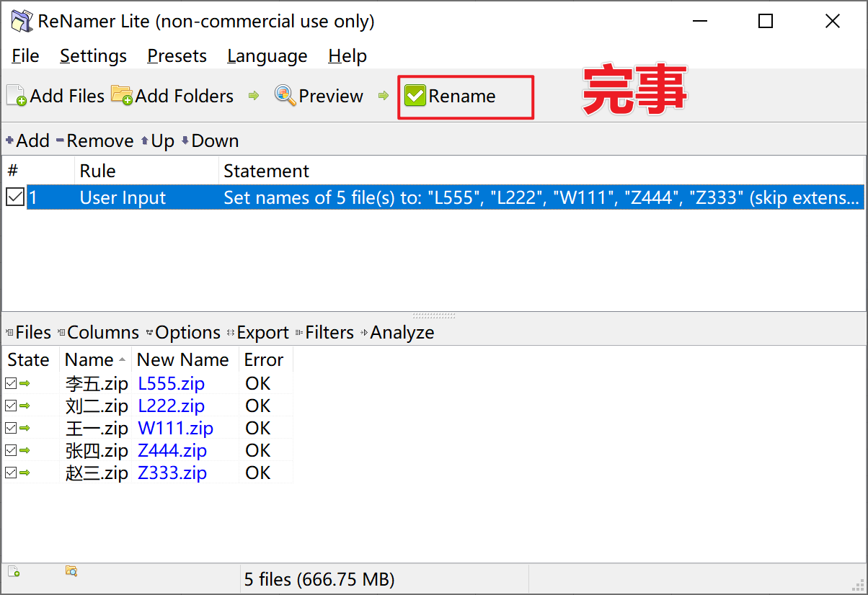Open the Presets menu
The width and height of the screenshot is (868, 595).
coord(177,56)
